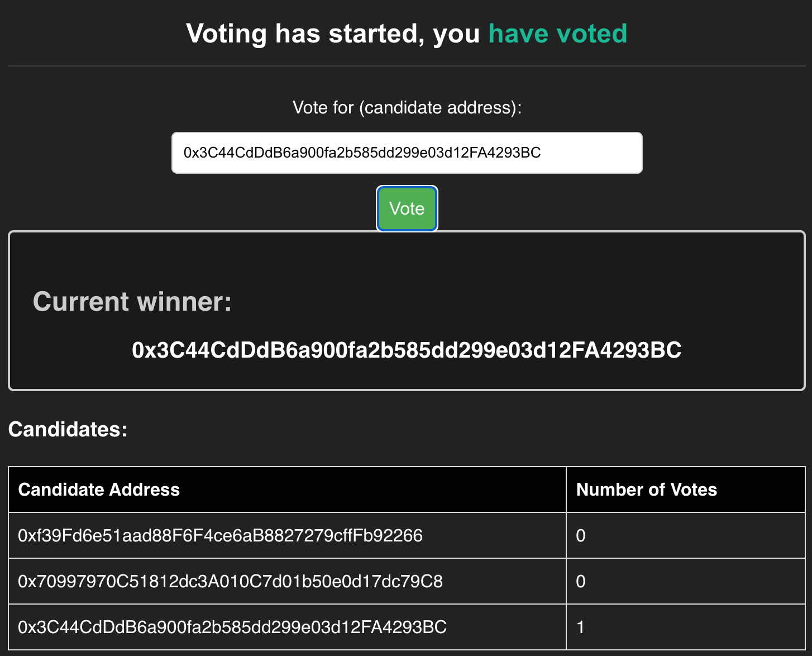Click the candidate address text inside the input

(362, 153)
